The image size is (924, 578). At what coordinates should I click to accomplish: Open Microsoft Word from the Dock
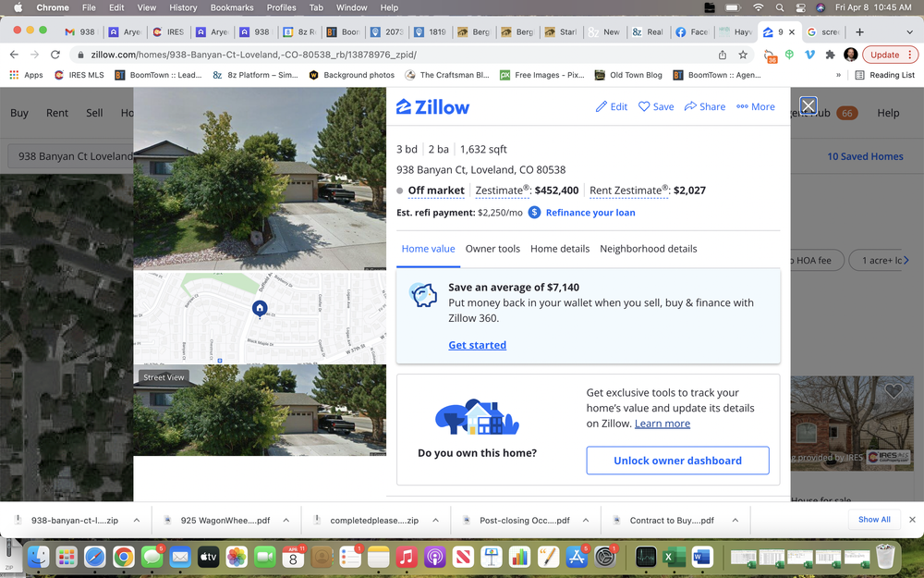pos(701,557)
